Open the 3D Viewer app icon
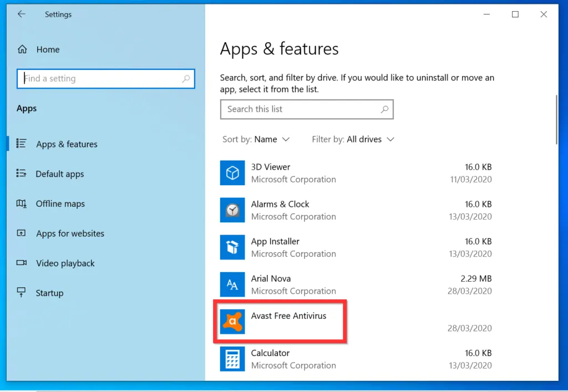Image resolution: width=568 pixels, height=392 pixels. click(232, 173)
